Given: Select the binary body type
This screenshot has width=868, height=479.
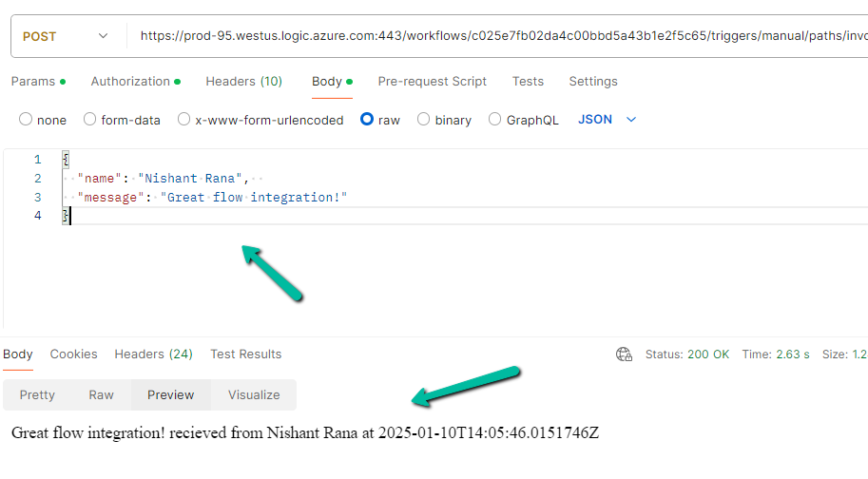Looking at the screenshot, I should click(444, 120).
